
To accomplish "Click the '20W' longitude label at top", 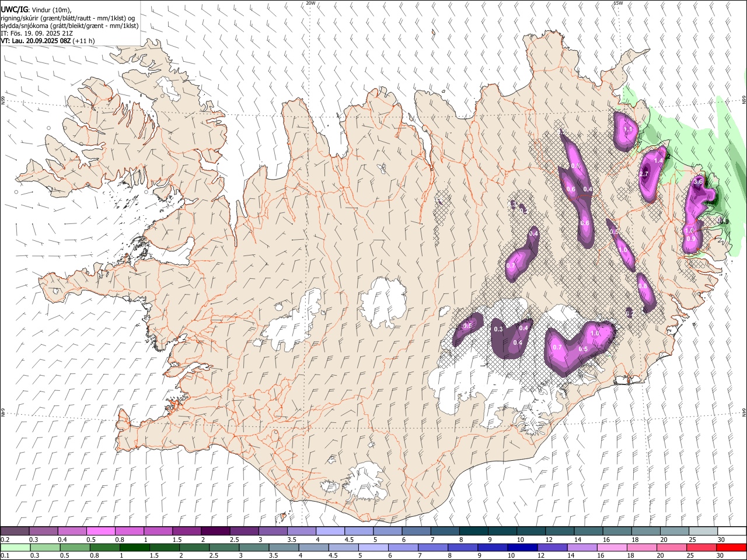I will pyautogui.click(x=310, y=3).
